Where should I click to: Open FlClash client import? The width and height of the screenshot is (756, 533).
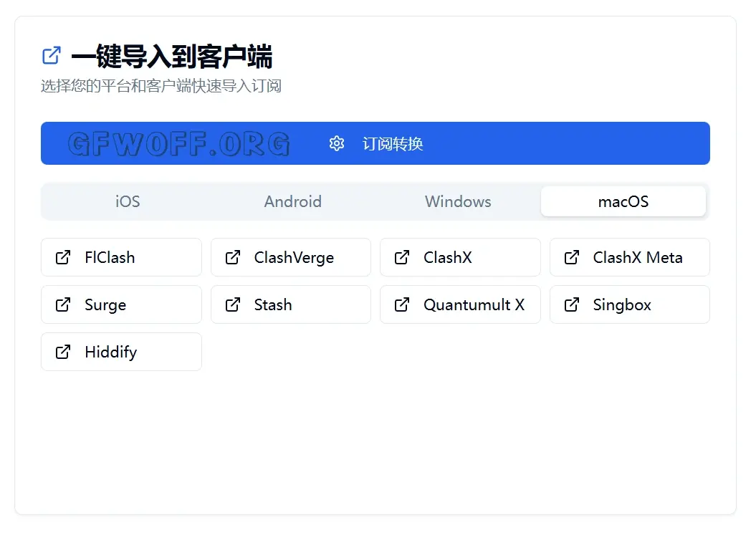pos(121,257)
